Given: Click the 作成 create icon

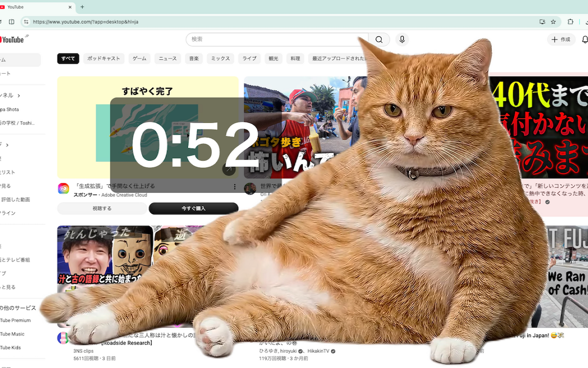Looking at the screenshot, I should (x=561, y=39).
